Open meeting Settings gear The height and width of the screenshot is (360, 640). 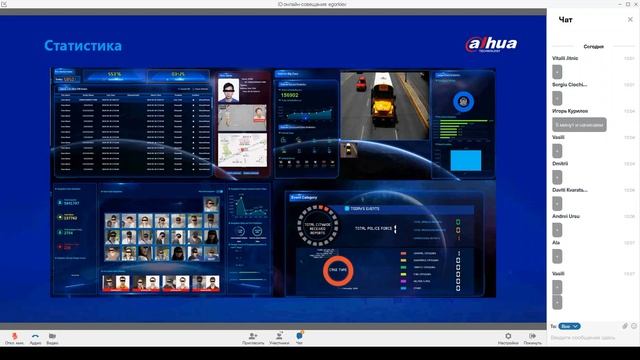[x=508, y=338]
